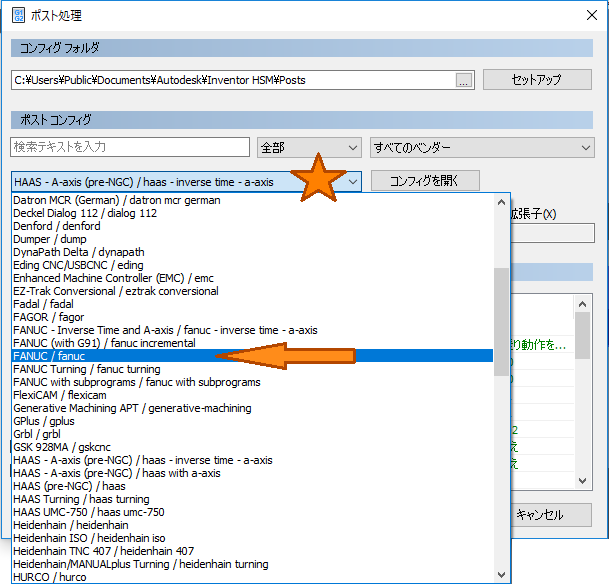Select FANUC Turning entry

point(252,369)
